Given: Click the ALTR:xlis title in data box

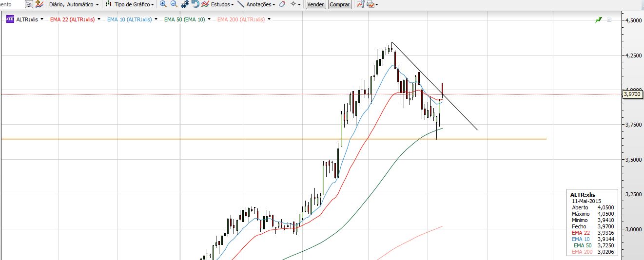Looking at the screenshot, I should click(583, 195).
